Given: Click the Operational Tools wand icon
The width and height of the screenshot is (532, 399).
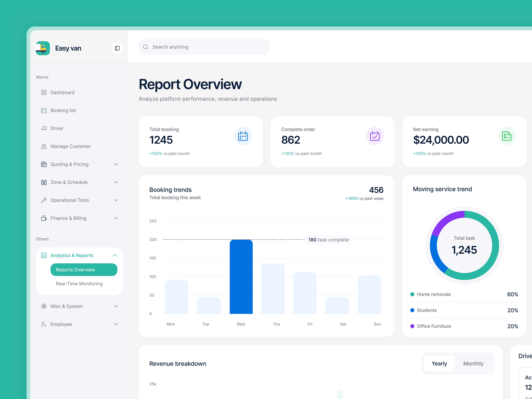Looking at the screenshot, I should tap(44, 200).
